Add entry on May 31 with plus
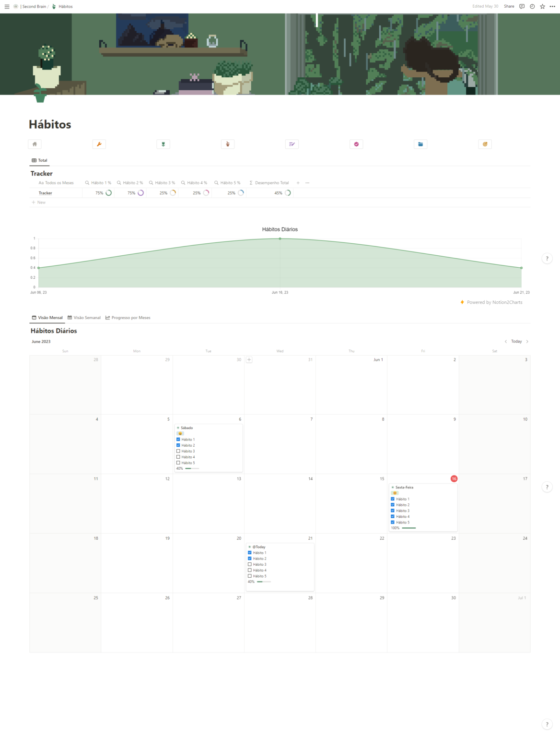Screen dimensions: 560x737 coord(249,359)
